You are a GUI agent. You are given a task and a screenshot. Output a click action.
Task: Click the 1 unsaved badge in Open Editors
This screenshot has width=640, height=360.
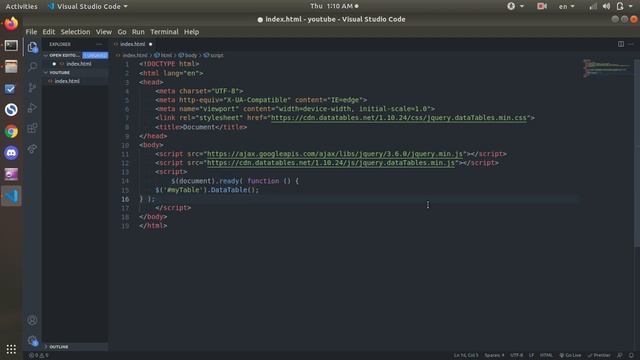click(x=95, y=55)
